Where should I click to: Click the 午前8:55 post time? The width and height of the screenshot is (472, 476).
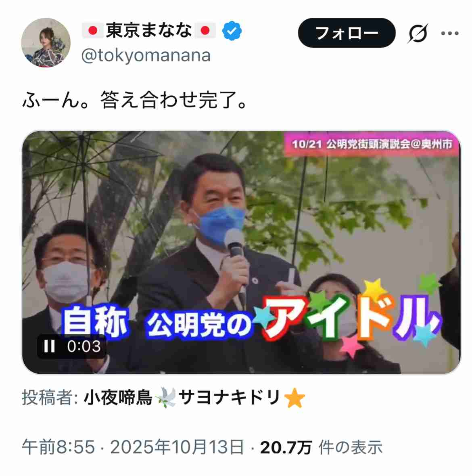point(58,447)
